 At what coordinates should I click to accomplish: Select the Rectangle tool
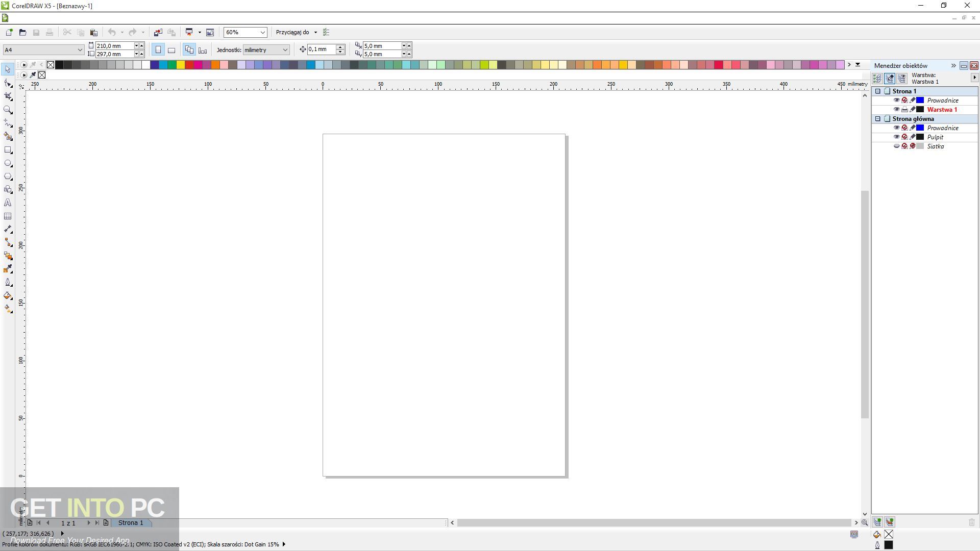8,150
